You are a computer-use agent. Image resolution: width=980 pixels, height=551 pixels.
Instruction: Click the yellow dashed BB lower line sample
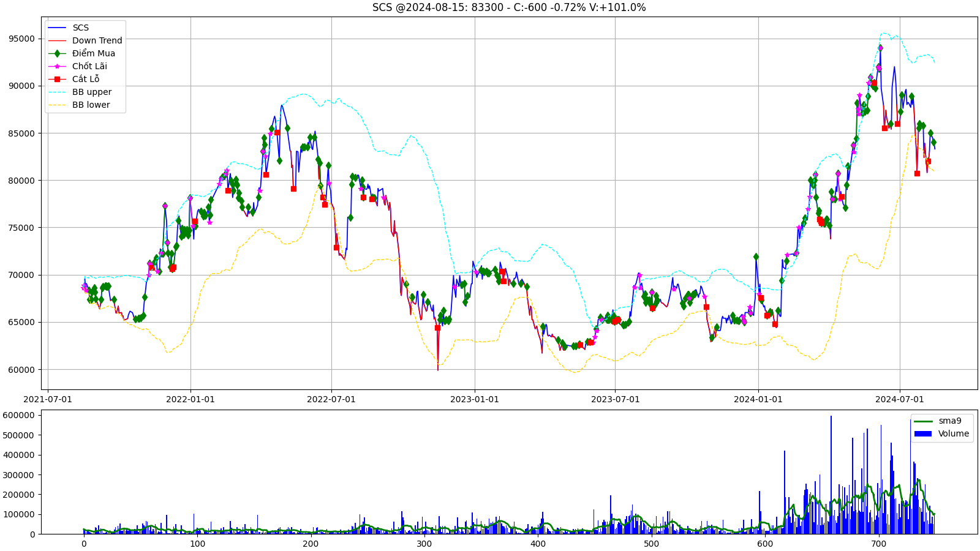tap(57, 105)
